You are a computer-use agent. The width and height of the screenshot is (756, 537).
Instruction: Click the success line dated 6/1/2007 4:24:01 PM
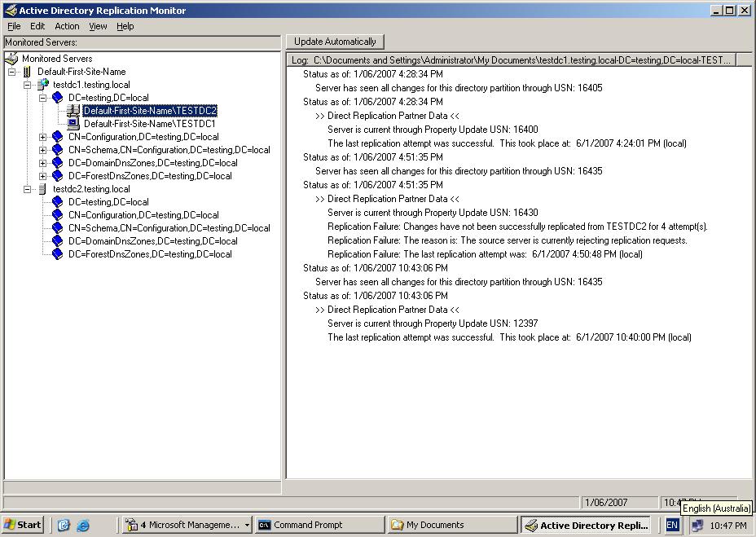pyautogui.click(x=508, y=143)
